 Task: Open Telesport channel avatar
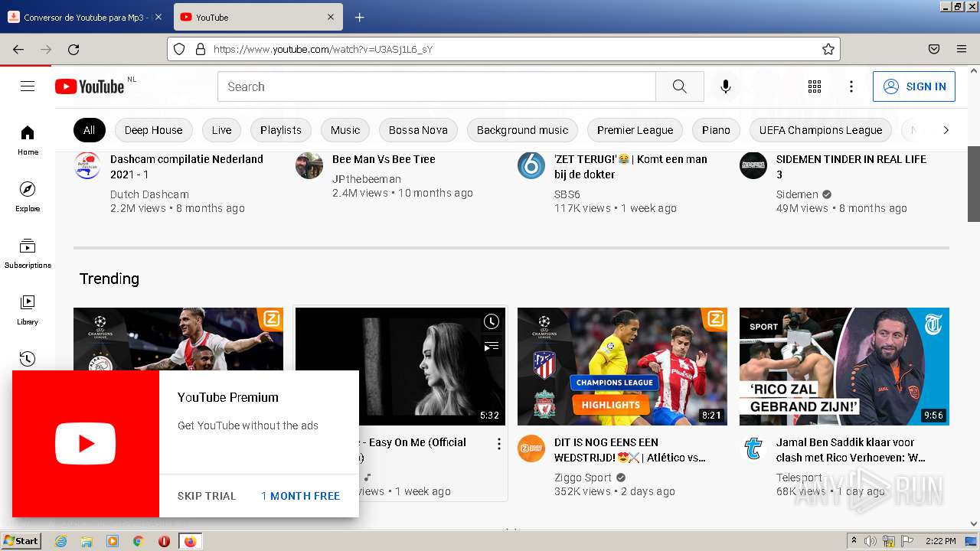[753, 448]
